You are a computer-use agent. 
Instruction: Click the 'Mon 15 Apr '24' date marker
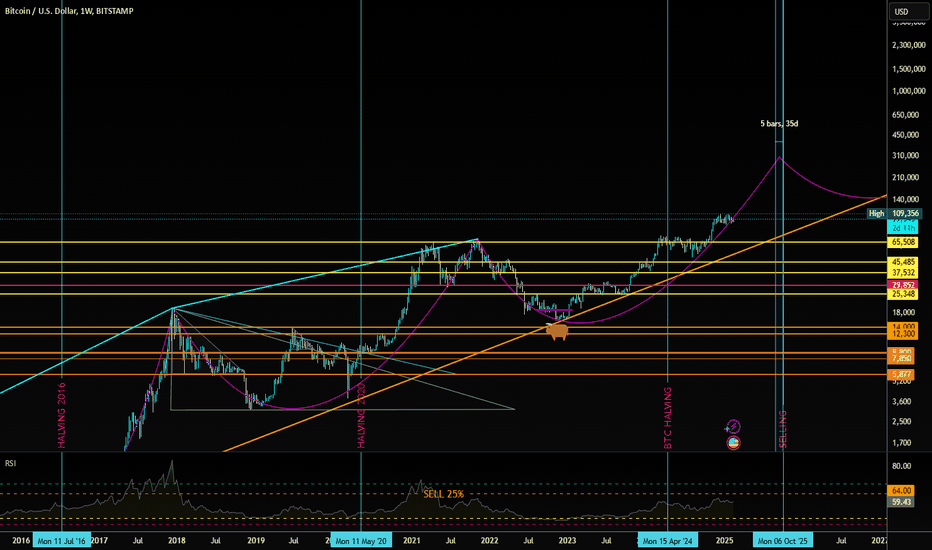(667, 540)
